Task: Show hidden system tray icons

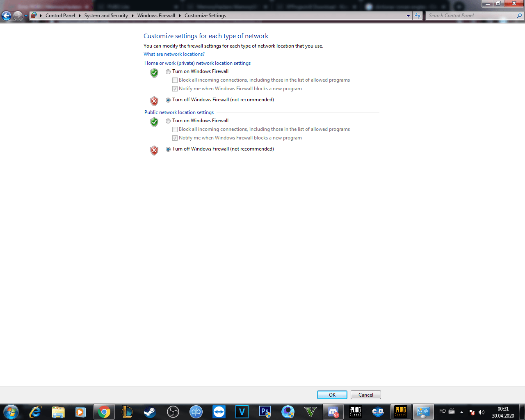Action: [462, 412]
